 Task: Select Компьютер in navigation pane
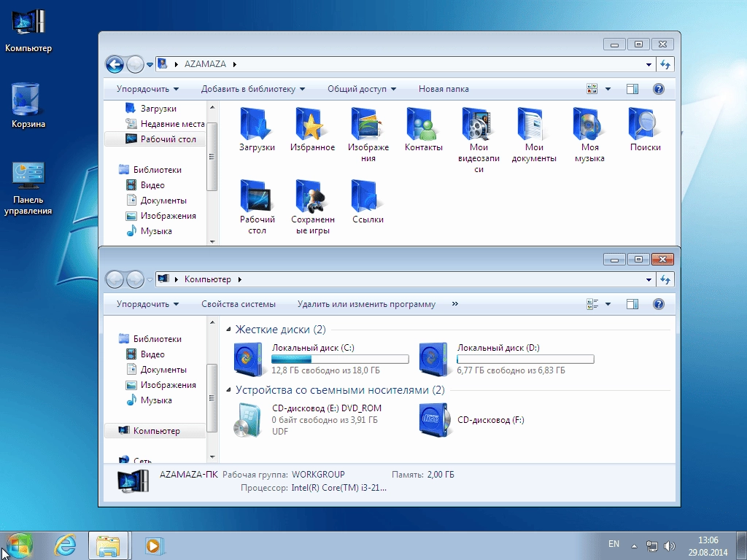pos(155,431)
